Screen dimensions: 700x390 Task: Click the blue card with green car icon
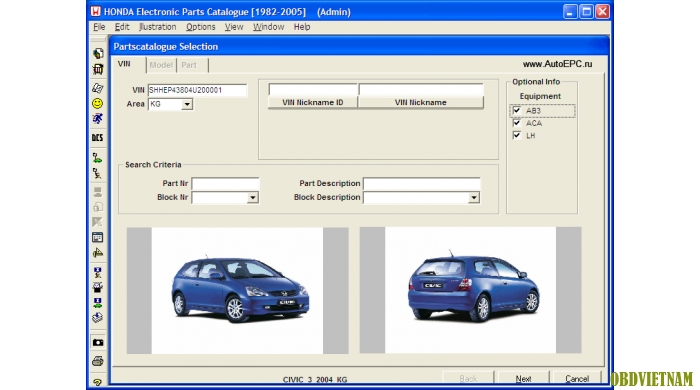(x=98, y=303)
